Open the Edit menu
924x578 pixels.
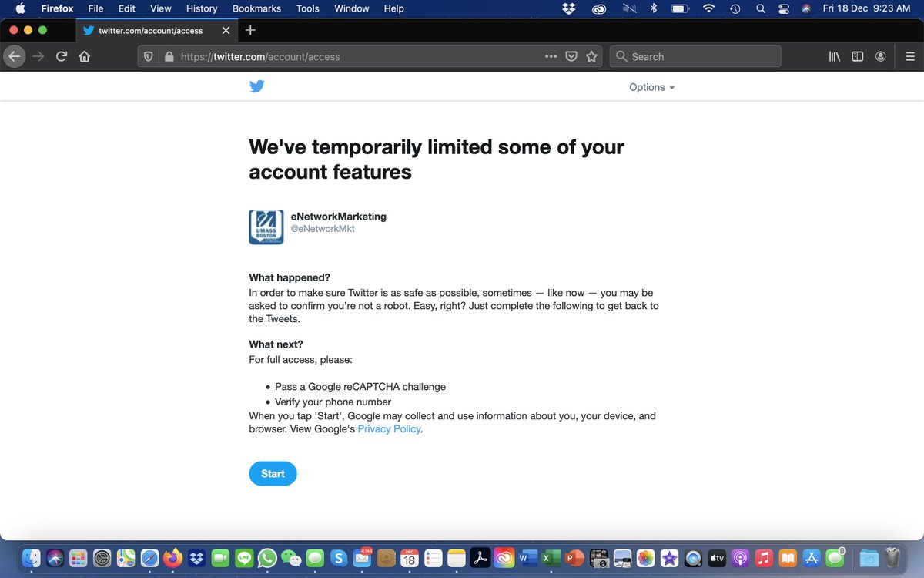pyautogui.click(x=127, y=8)
